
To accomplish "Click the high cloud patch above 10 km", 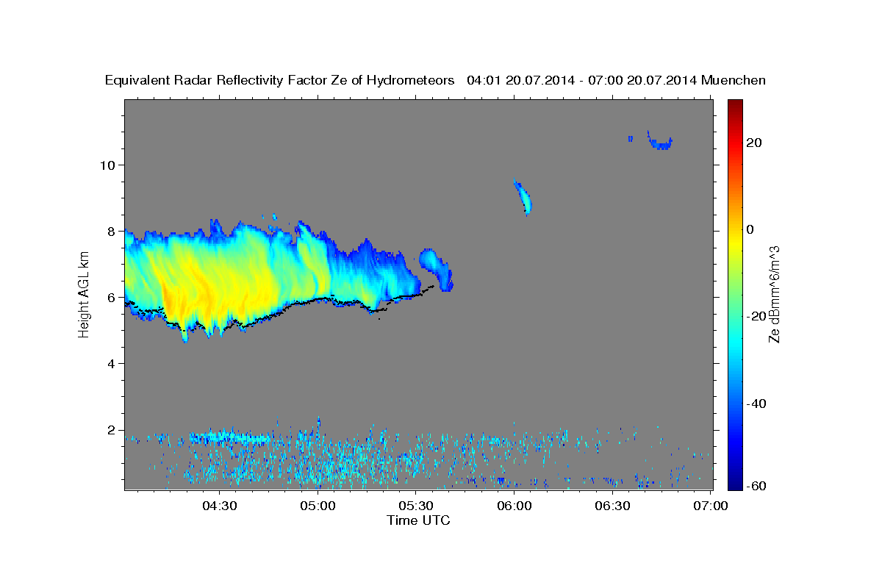I will click(x=660, y=140).
